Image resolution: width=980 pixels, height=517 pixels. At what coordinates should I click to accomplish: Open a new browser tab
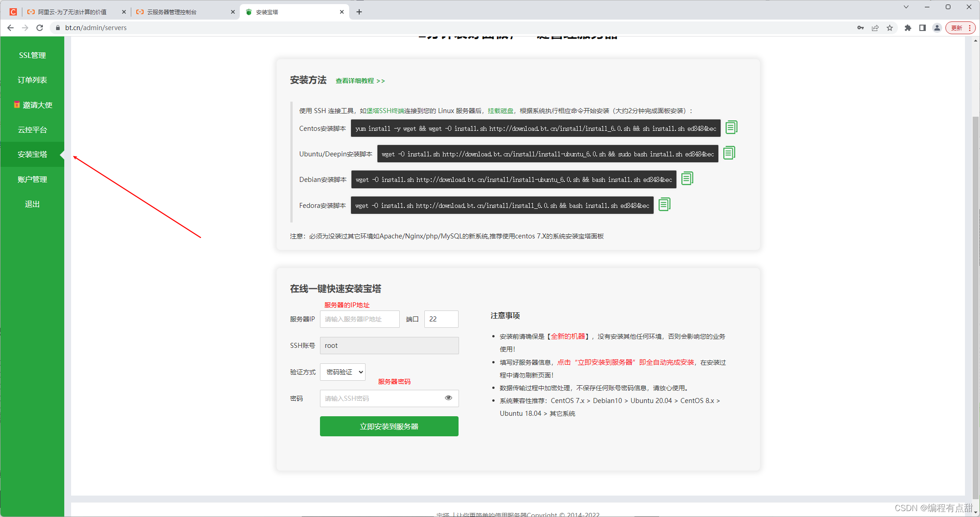359,12
